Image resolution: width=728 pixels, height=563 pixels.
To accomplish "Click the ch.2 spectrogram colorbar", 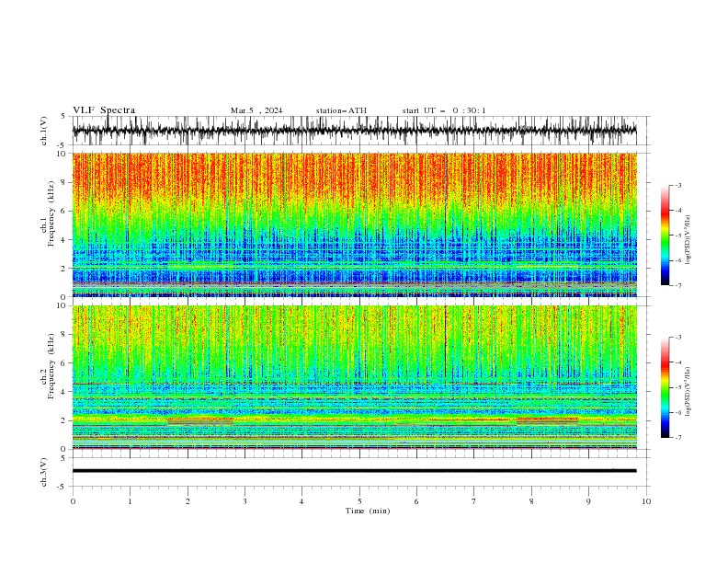I will click(665, 387).
